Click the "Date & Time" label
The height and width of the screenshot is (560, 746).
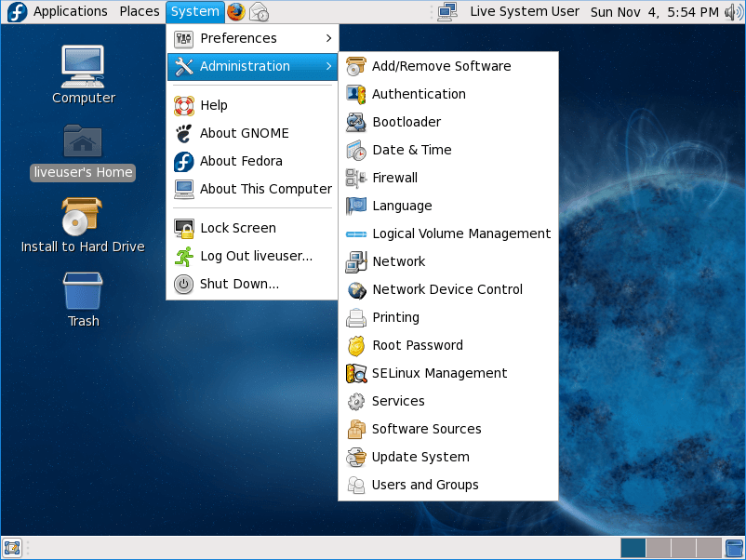tap(412, 151)
